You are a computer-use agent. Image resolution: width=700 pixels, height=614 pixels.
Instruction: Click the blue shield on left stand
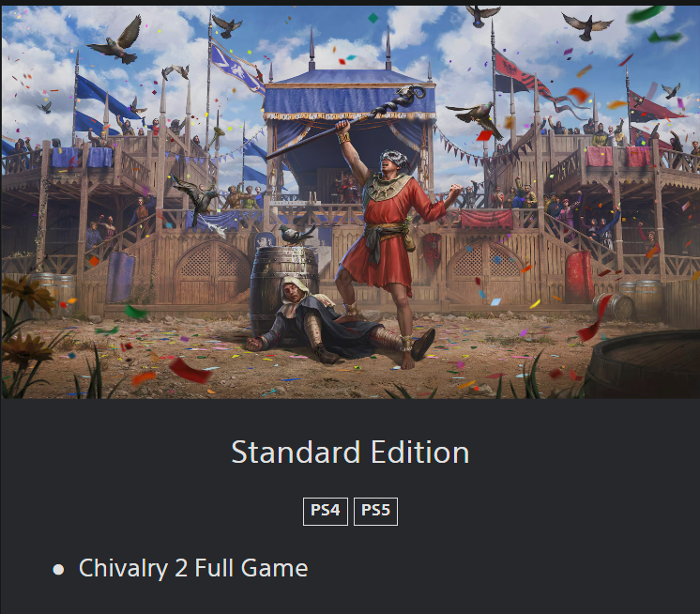click(120, 277)
